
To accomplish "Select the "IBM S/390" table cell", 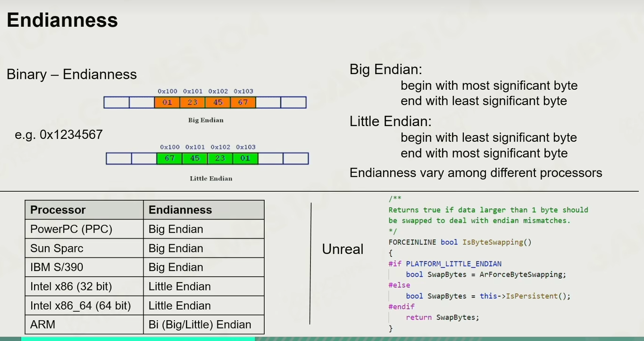I will 84,267.
